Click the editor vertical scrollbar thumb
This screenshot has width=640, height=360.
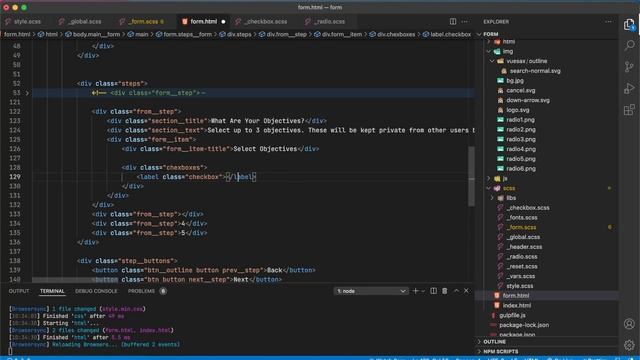coord(471,176)
